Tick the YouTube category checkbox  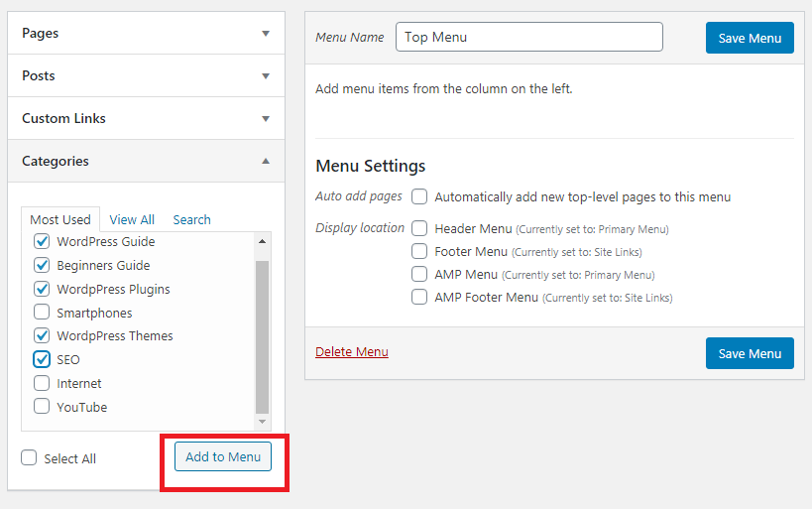[x=42, y=407]
